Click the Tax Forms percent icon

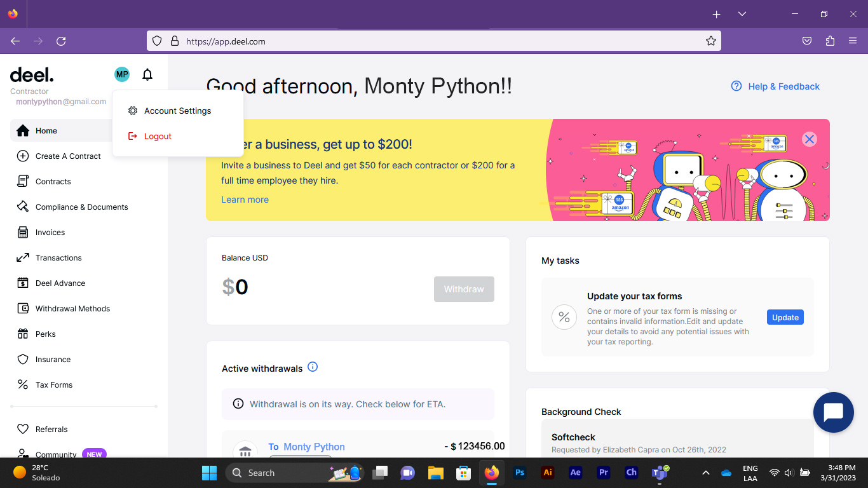(x=23, y=385)
